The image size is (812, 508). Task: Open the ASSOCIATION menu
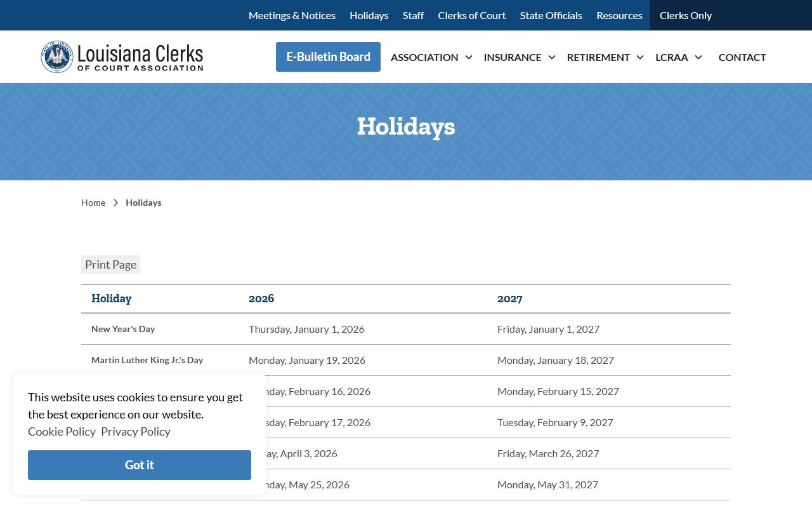(x=424, y=57)
